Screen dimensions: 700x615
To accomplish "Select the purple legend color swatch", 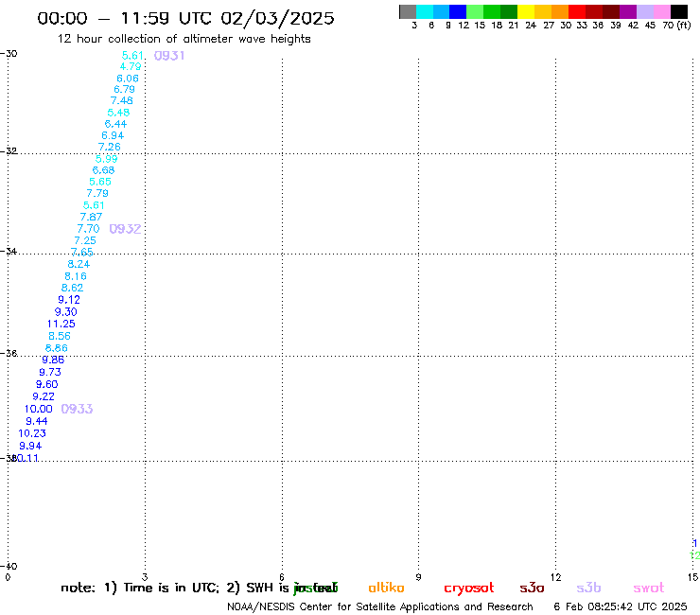I will click(x=628, y=11).
